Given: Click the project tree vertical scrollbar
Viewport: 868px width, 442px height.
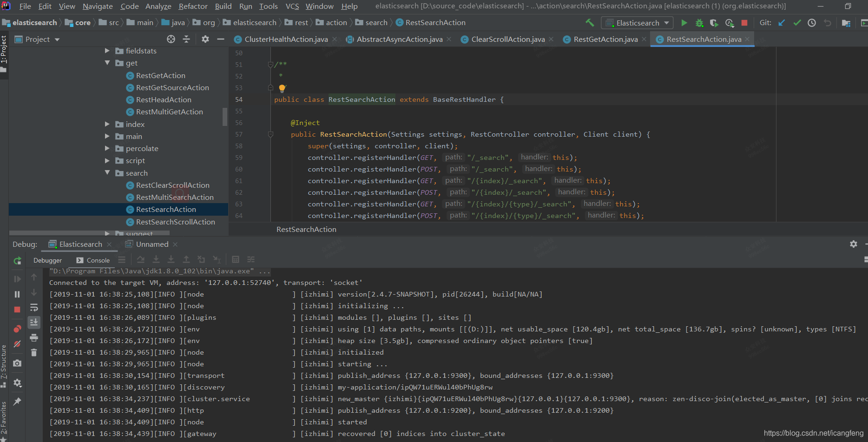Looking at the screenshot, I should click(225, 117).
